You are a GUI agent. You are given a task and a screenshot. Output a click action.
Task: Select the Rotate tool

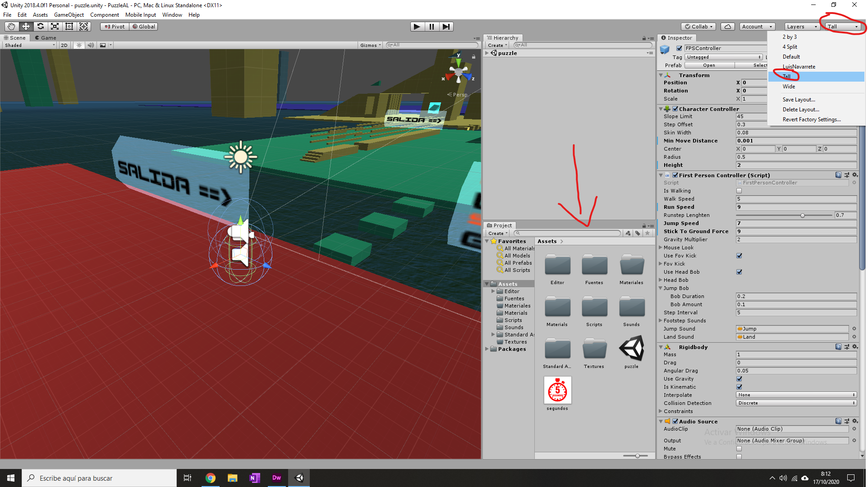[x=40, y=27]
